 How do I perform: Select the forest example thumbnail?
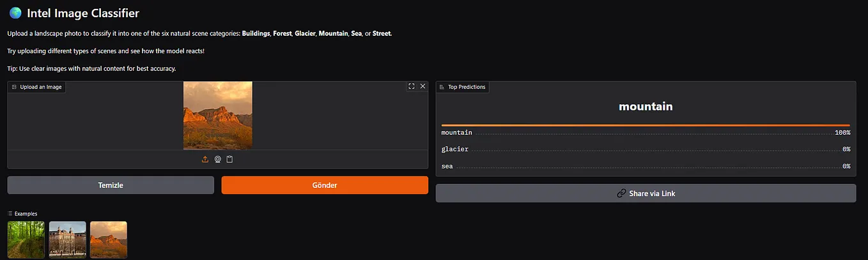pyautogui.click(x=26, y=240)
